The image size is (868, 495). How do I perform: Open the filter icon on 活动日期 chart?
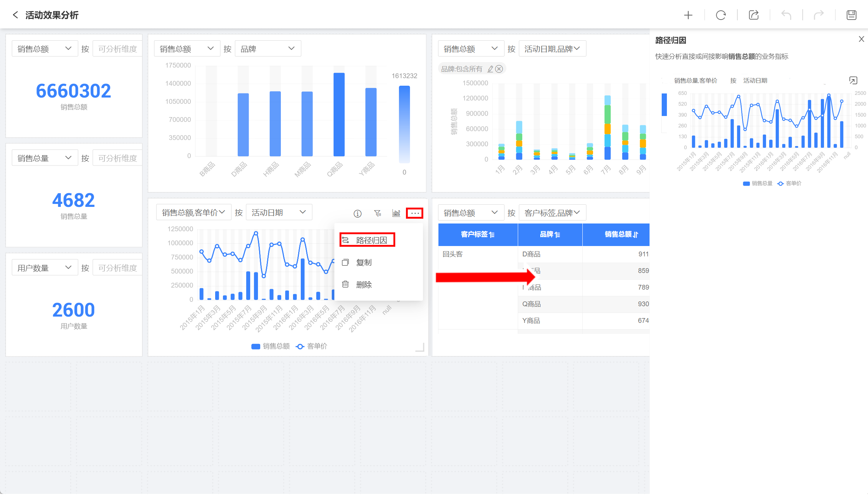(377, 214)
